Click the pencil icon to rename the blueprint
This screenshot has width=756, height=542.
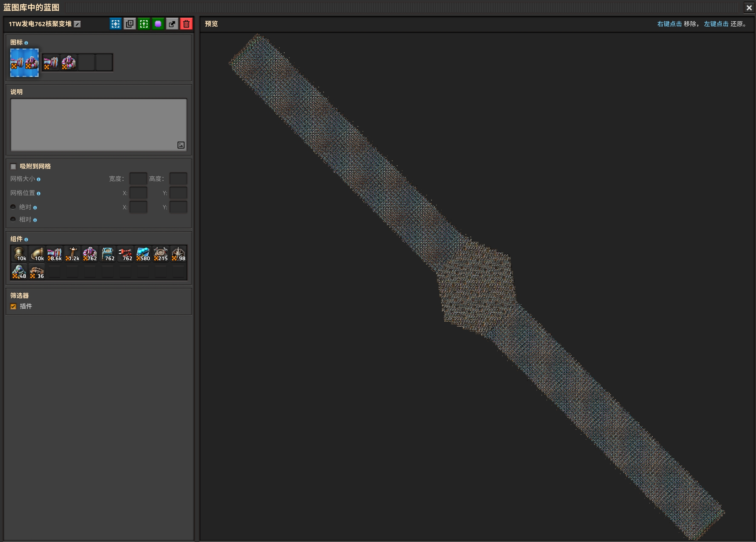77,24
